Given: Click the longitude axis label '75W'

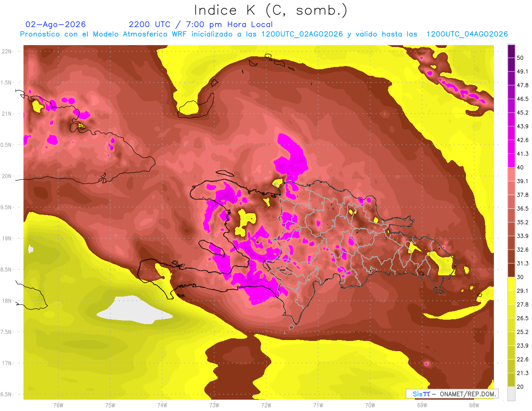Looking at the screenshot, I should coord(110,405).
